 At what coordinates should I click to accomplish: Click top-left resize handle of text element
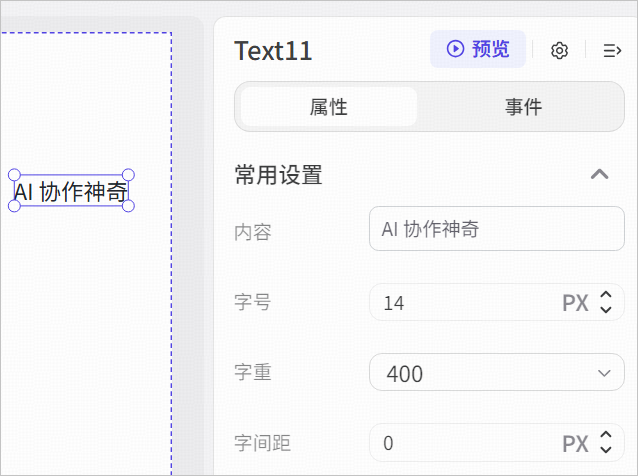point(14,175)
